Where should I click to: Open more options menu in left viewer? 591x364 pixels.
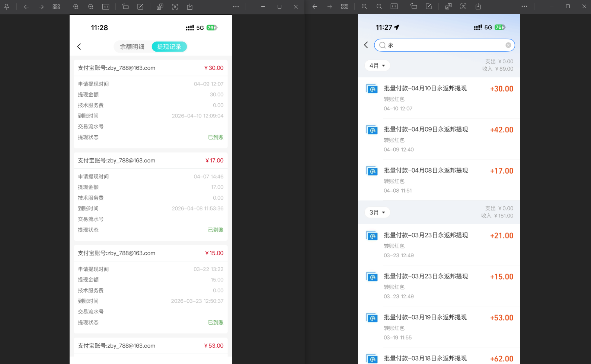click(x=236, y=7)
